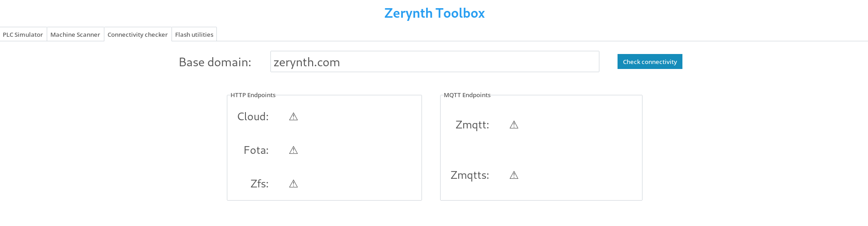Click the Cloud label text
The image size is (868, 226).
coord(253,117)
